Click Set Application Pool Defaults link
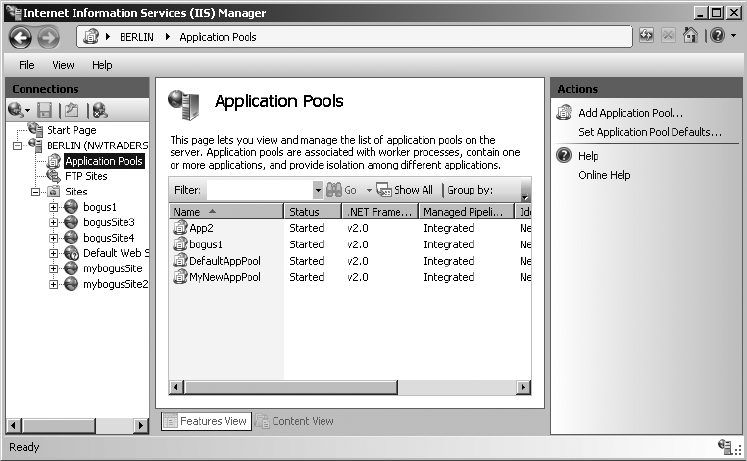 click(650, 132)
